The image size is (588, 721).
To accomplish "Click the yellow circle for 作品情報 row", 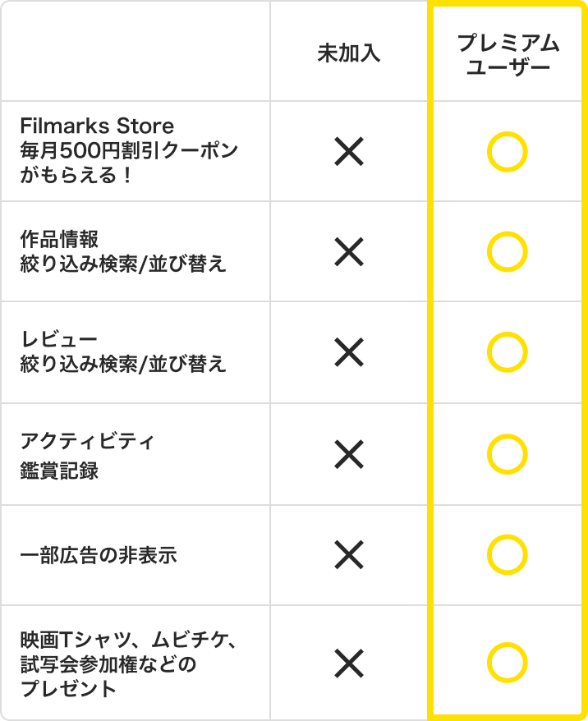I will click(507, 252).
